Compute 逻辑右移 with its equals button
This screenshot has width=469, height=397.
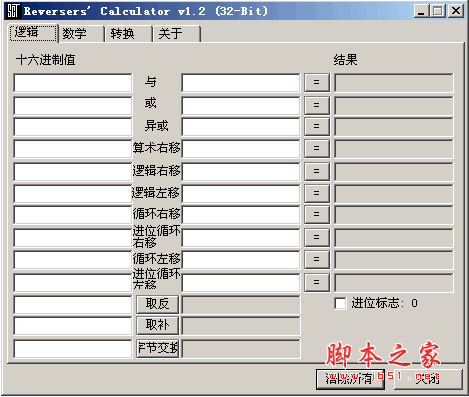tap(317, 171)
